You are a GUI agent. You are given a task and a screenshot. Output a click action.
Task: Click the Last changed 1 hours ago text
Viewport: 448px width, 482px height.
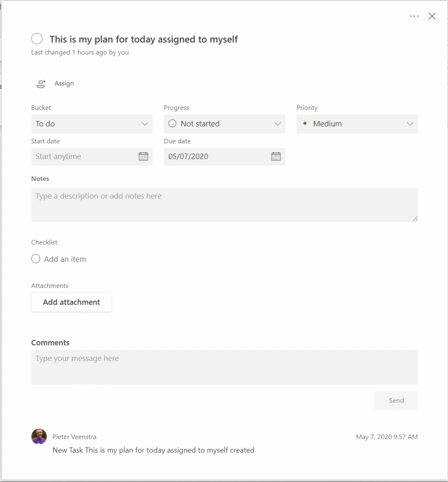(x=80, y=53)
